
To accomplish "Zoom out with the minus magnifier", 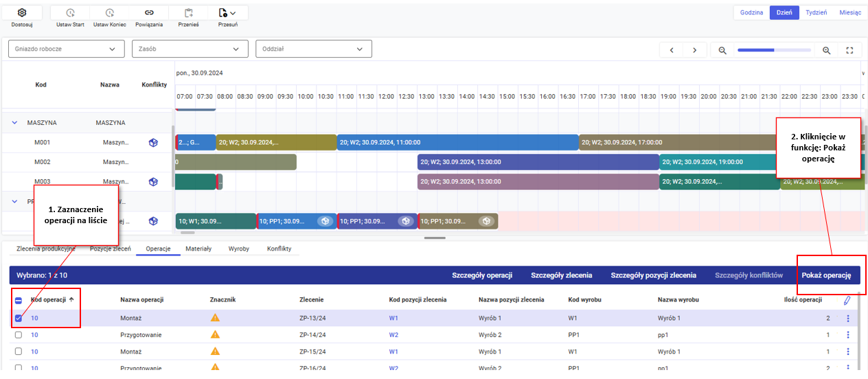I will [x=722, y=50].
